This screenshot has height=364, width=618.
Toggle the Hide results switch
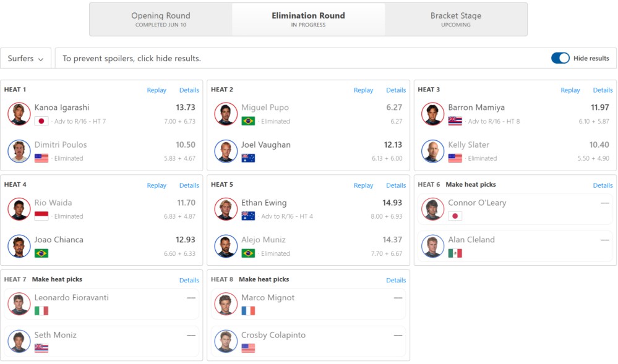point(560,58)
